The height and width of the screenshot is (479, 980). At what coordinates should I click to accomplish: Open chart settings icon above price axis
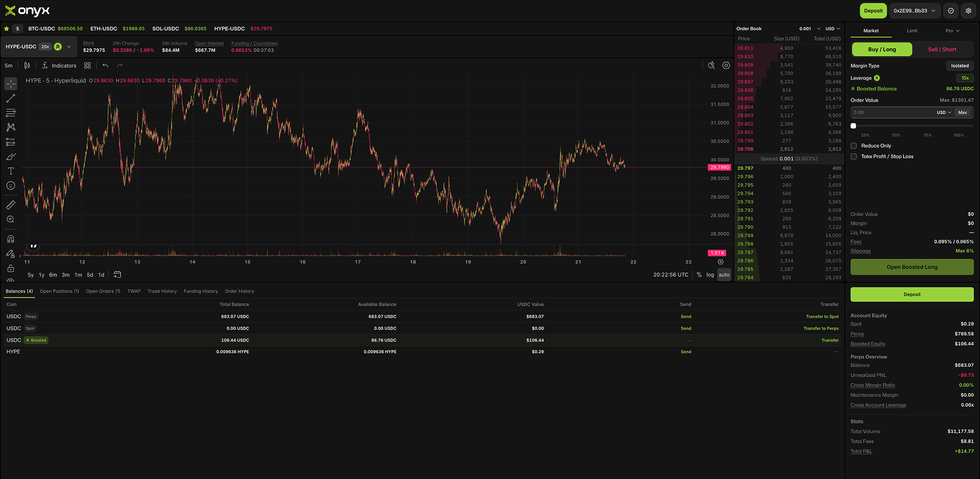(726, 65)
